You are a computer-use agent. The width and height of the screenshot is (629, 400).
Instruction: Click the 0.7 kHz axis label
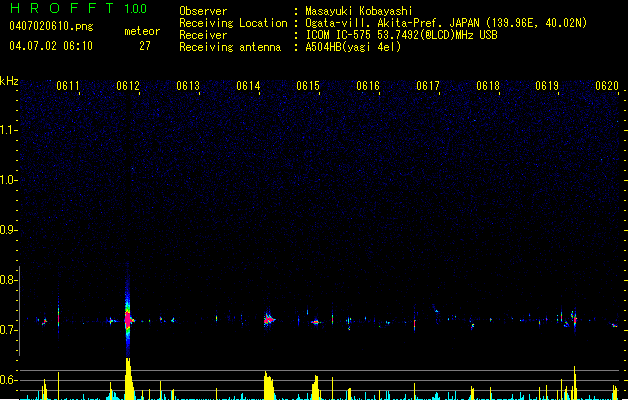coord(8,330)
